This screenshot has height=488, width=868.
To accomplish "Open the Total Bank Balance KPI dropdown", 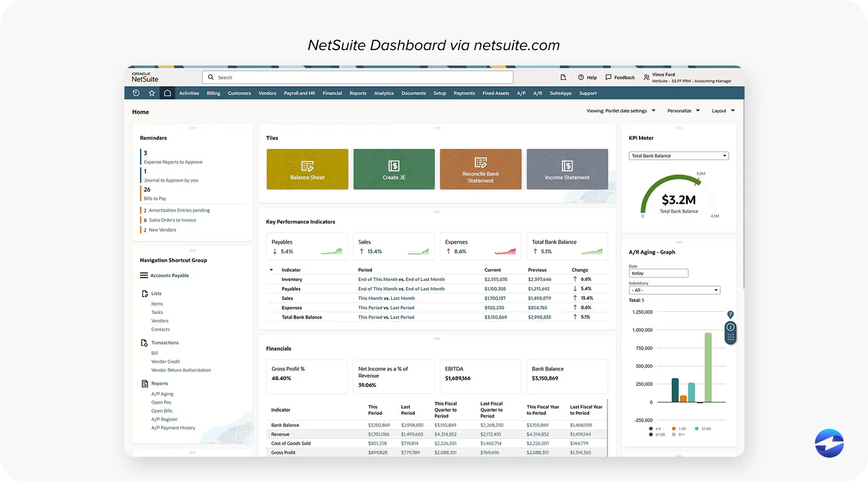I will point(678,156).
